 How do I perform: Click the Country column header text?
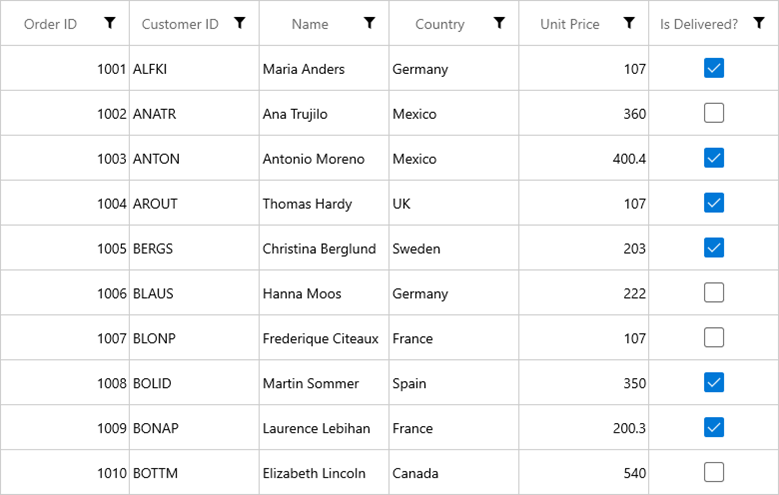(440, 24)
